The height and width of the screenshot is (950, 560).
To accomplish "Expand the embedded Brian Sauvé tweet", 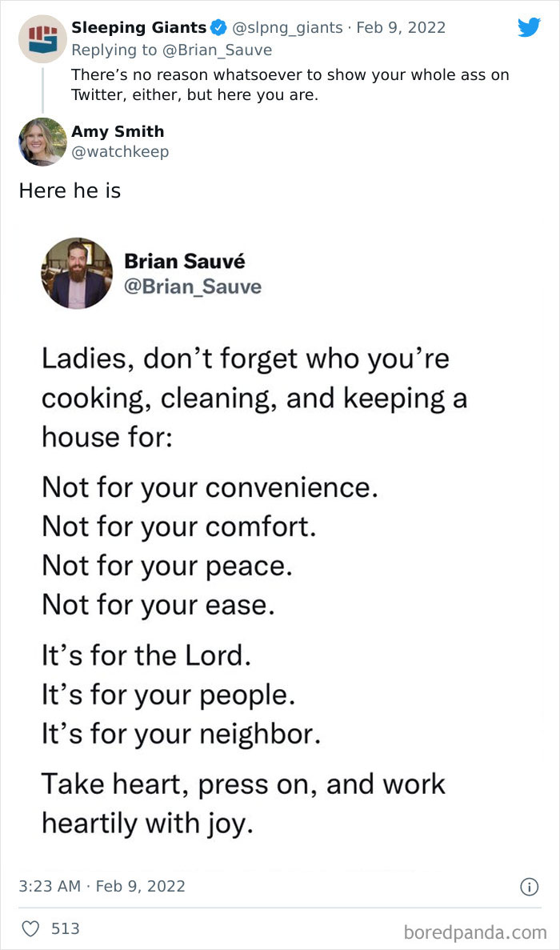I will 280,560.
